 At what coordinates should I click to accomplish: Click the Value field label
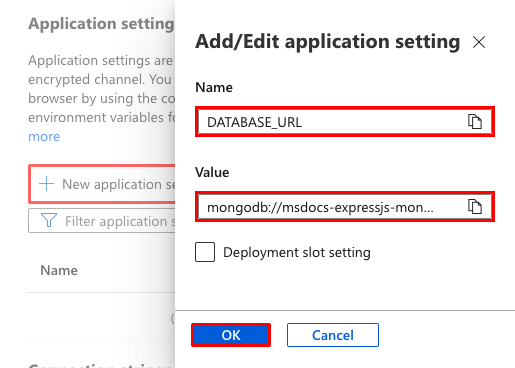click(x=212, y=172)
